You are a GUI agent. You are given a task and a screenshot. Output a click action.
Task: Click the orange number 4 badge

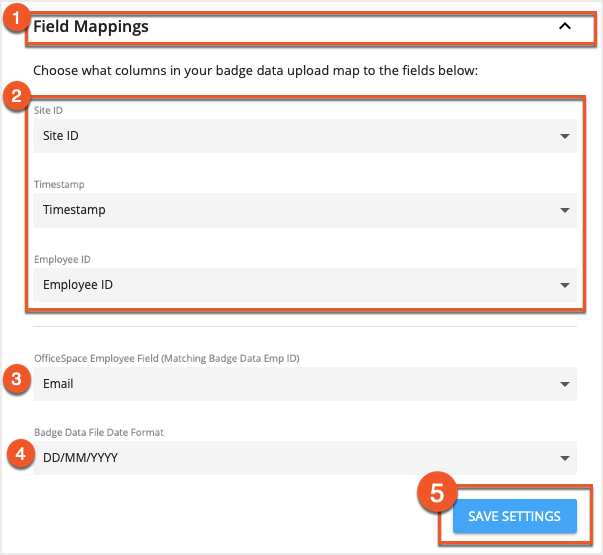pos(17,452)
